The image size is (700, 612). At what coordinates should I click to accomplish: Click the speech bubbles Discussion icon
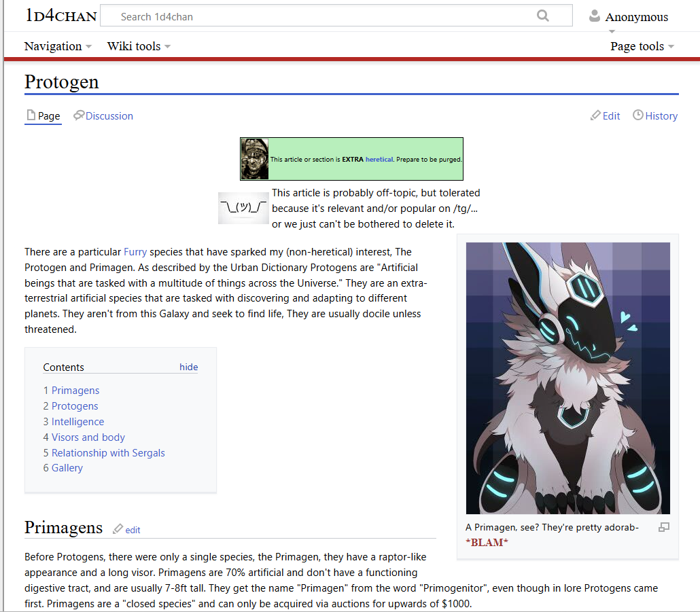(79, 115)
